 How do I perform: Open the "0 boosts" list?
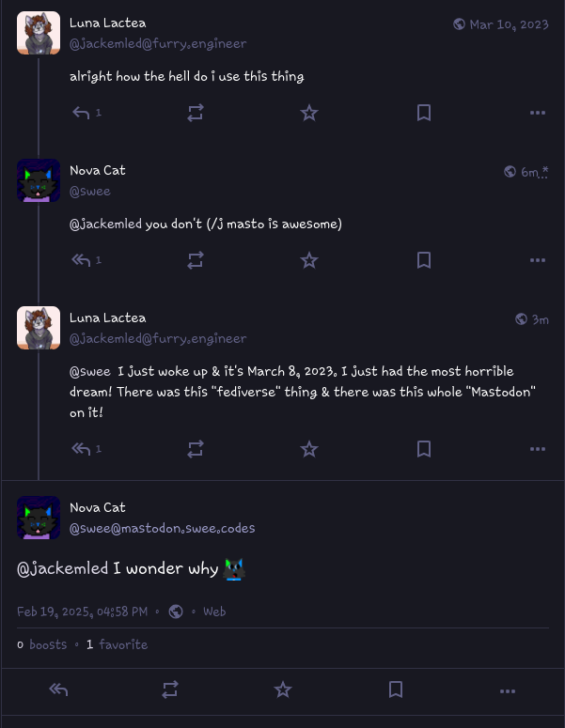click(42, 644)
